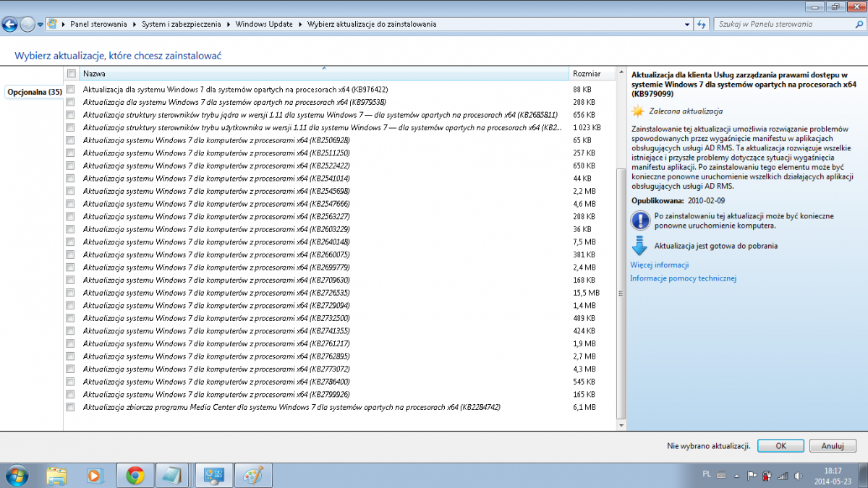
Task: Check the update KB976422
Action: [x=70, y=89]
